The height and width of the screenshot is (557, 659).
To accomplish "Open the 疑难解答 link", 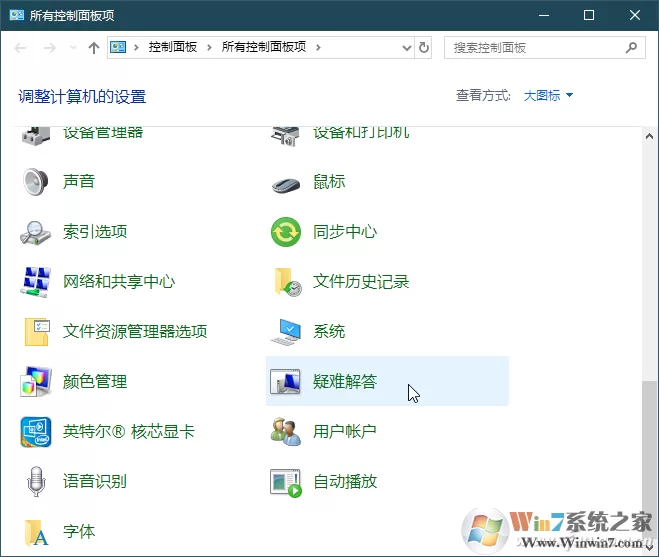I will [x=345, y=381].
